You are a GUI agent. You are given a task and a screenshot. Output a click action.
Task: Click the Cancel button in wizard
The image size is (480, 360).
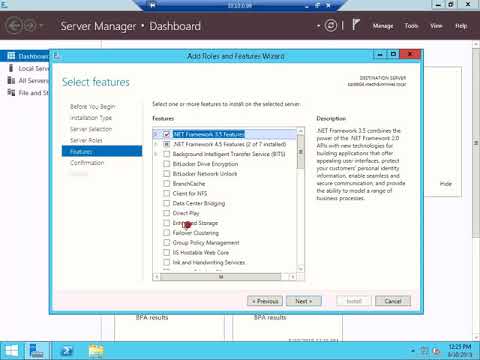393,301
